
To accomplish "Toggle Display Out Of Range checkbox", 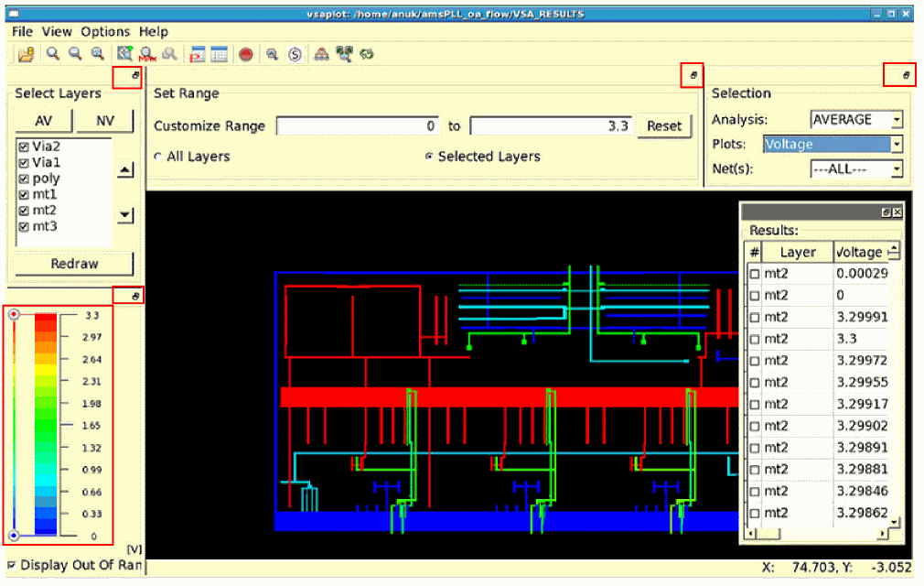I will pyautogui.click(x=12, y=565).
